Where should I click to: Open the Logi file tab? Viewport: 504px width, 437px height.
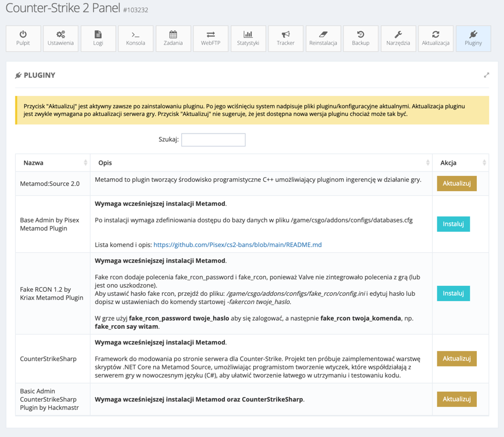[x=98, y=38]
